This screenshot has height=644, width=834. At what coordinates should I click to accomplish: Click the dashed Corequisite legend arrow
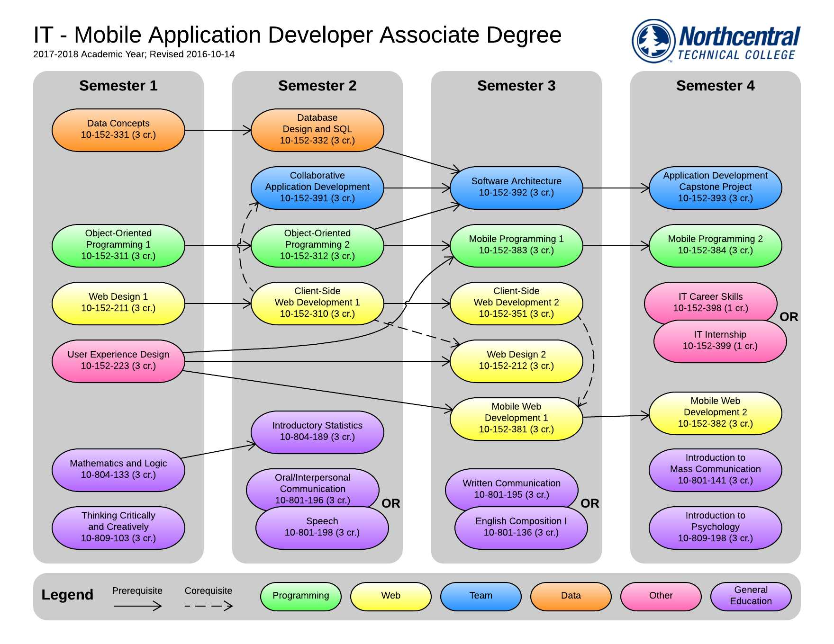pos(208,606)
